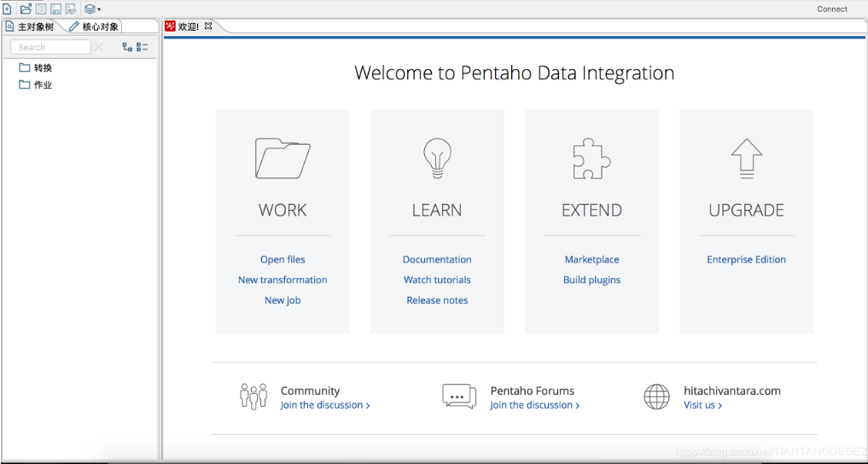The width and height of the screenshot is (868, 464).
Task: Focus the Search input field
Action: 50,47
